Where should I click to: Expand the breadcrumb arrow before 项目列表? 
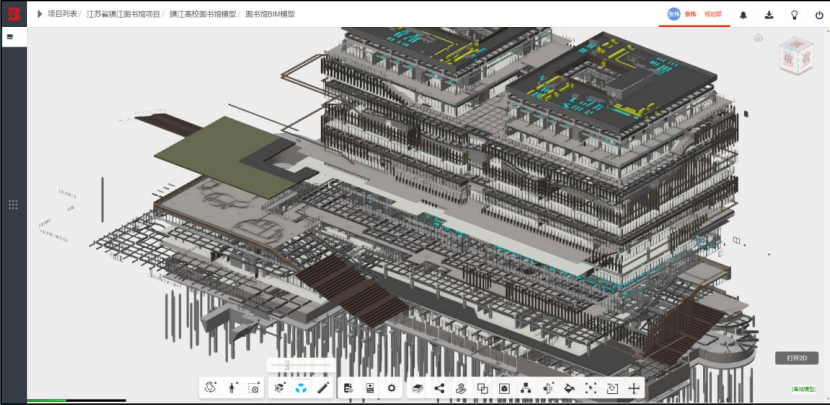40,14
